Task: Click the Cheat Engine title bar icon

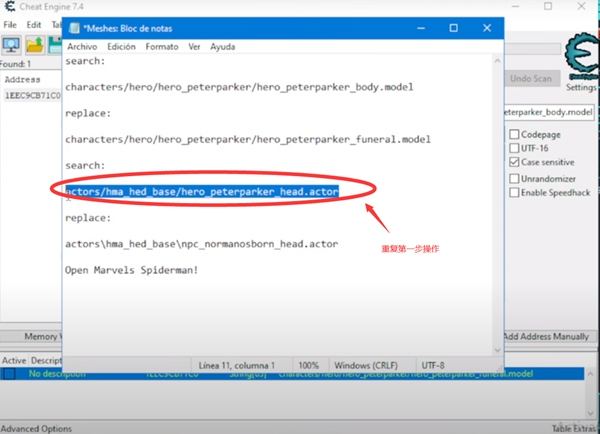Action: (x=10, y=7)
